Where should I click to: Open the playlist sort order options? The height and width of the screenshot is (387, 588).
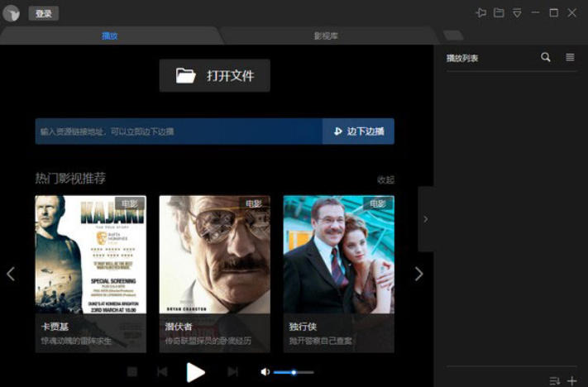coord(554,380)
